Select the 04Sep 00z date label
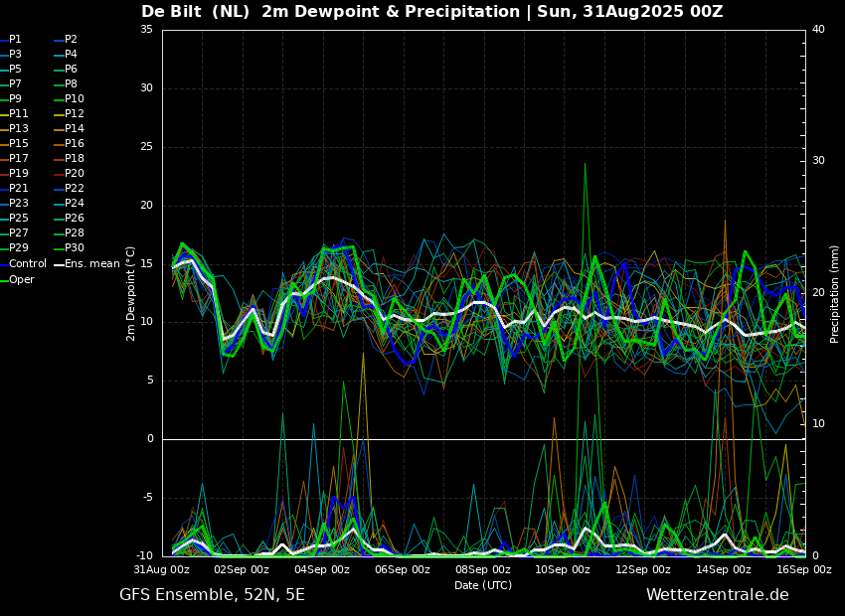This screenshot has width=845, height=616. 322,569
